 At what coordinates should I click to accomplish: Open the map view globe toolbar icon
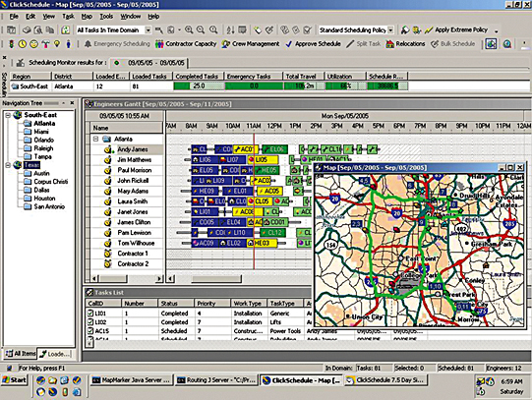point(491,44)
